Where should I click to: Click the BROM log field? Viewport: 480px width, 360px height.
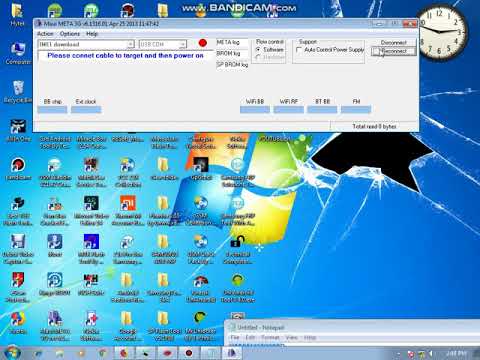point(232,53)
